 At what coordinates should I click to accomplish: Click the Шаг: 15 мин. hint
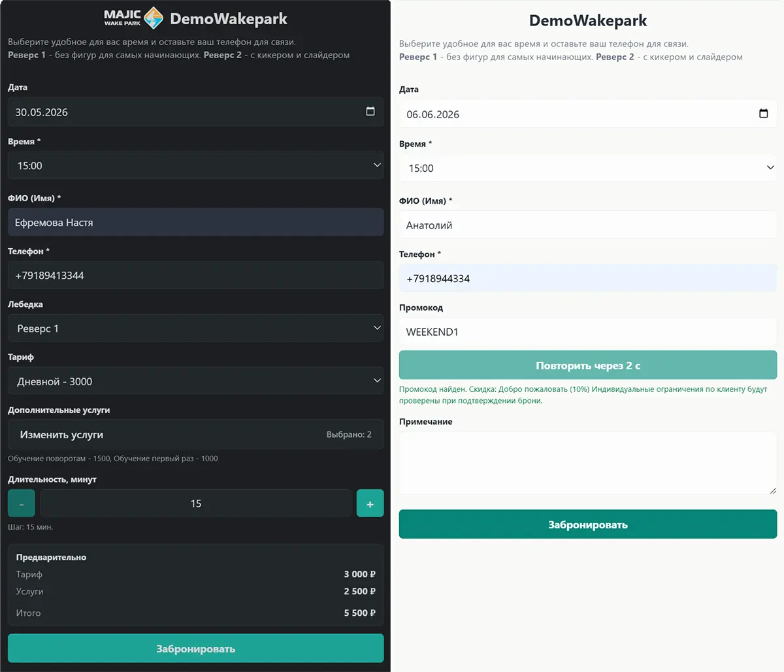pos(31,526)
